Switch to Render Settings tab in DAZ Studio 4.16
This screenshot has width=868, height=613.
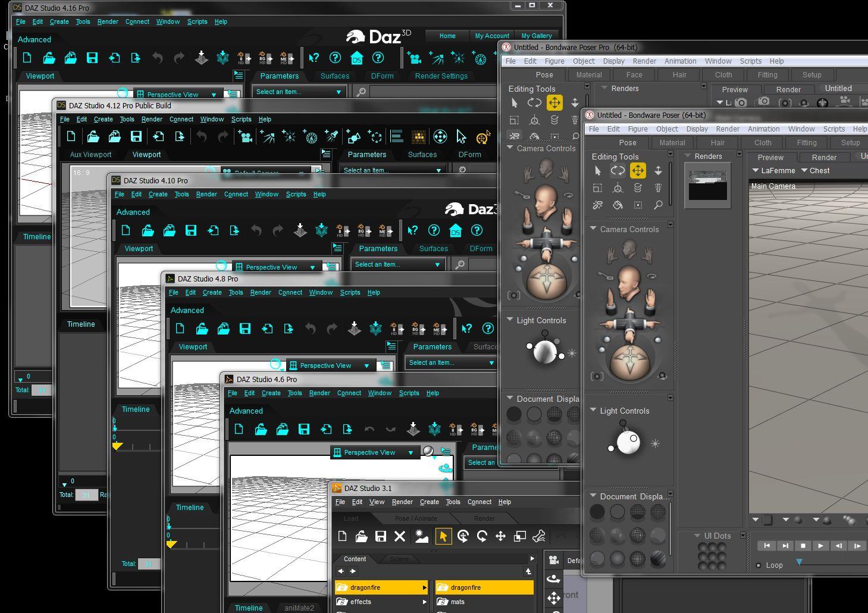(441, 76)
